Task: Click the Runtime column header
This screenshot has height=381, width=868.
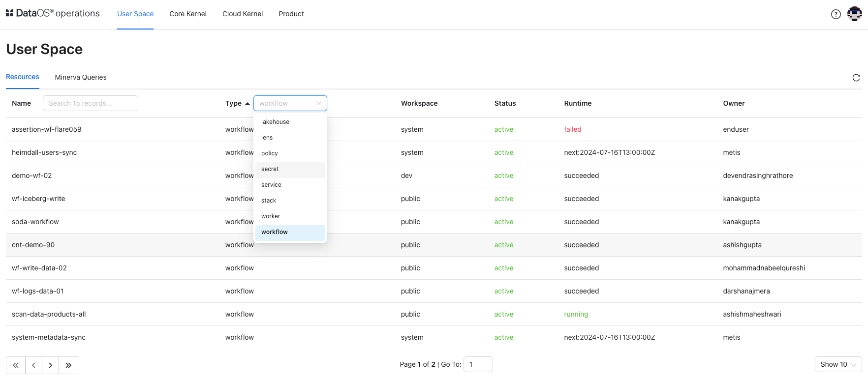Action: click(x=578, y=103)
